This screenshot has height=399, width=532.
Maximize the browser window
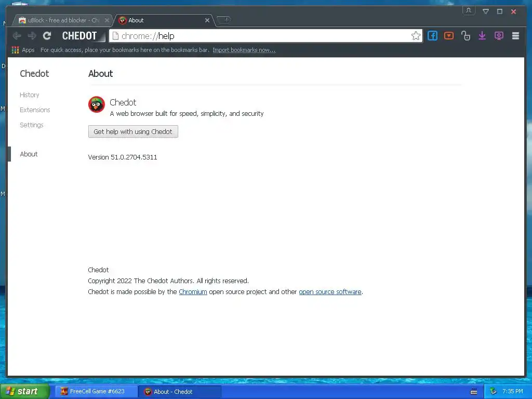pos(499,11)
